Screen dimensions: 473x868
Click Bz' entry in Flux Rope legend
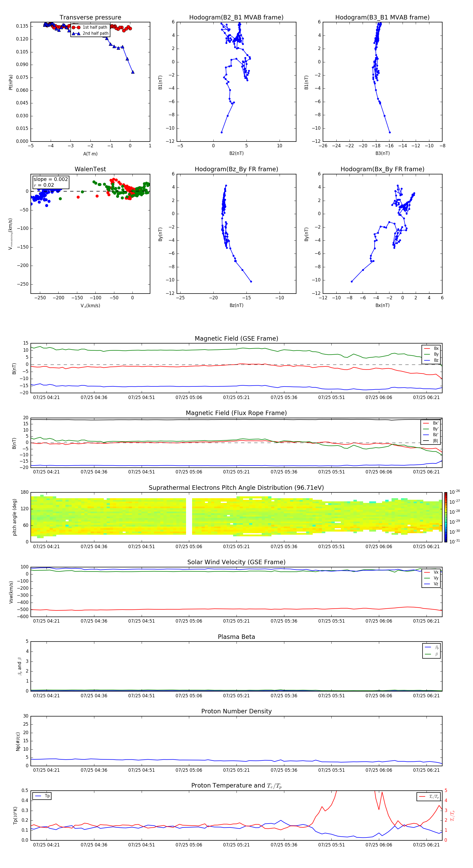click(431, 435)
